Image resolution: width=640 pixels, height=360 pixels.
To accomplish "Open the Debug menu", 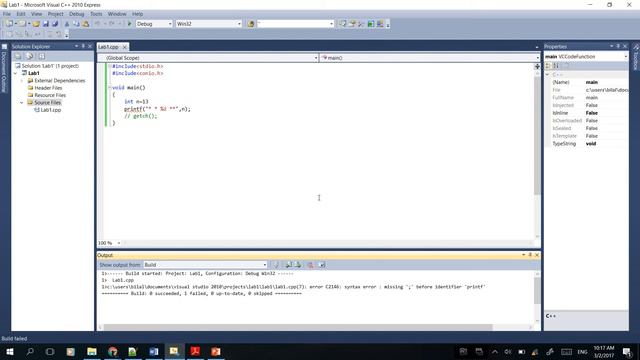I will point(76,14).
